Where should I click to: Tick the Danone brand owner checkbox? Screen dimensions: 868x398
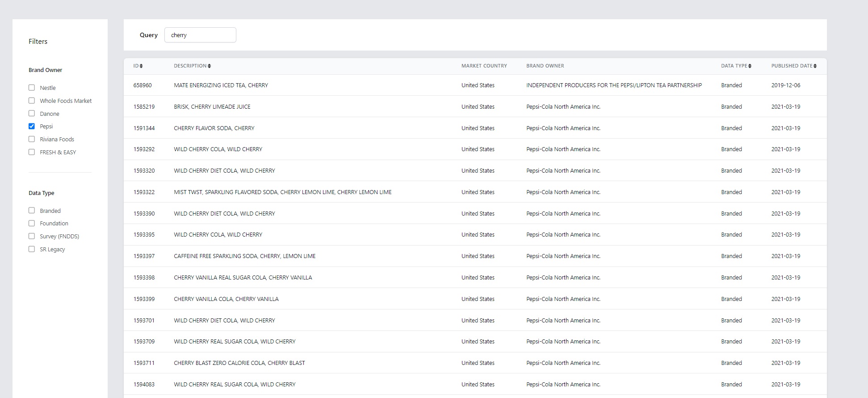(x=32, y=114)
